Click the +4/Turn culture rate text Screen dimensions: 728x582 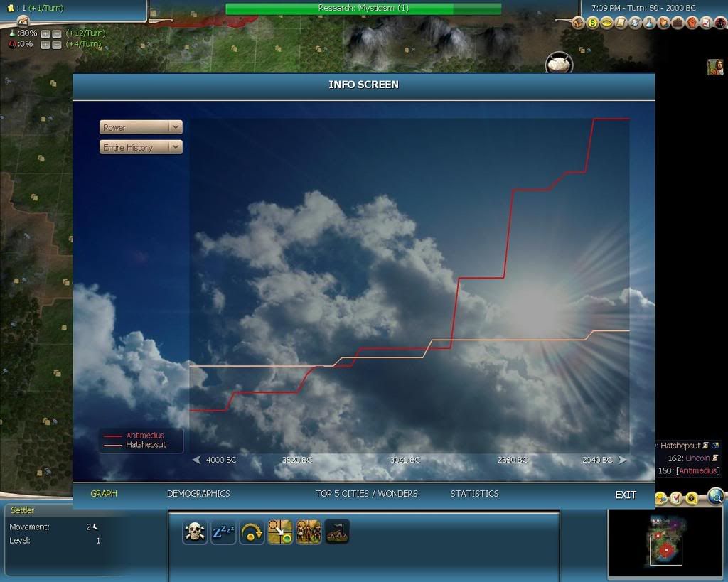84,44
